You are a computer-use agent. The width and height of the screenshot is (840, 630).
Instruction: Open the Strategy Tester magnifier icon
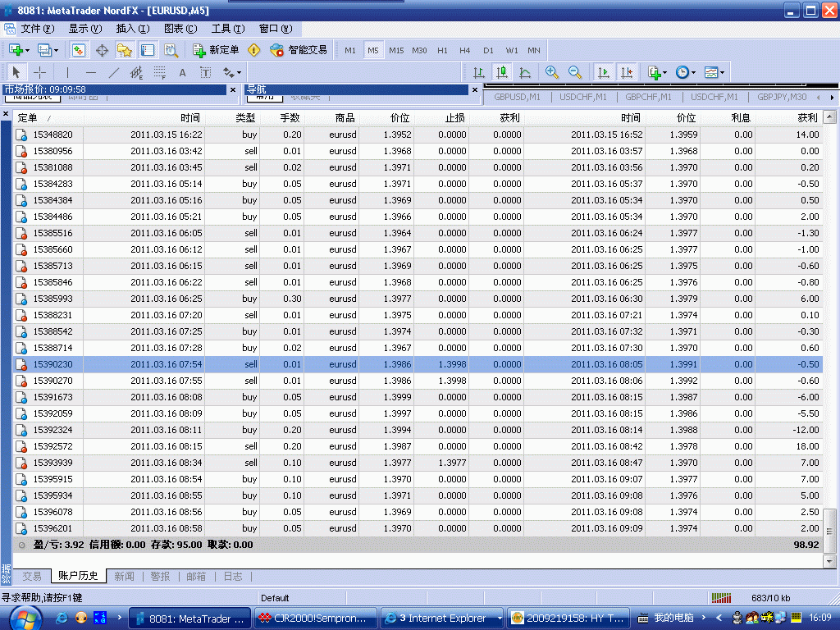[171, 50]
